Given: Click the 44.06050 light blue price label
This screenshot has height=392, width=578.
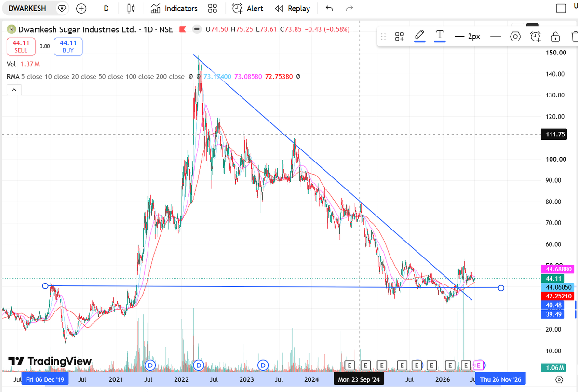Looking at the screenshot, I should pyautogui.click(x=558, y=287).
